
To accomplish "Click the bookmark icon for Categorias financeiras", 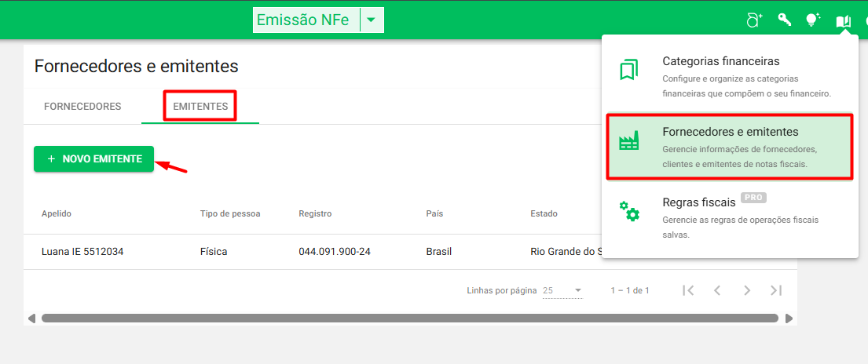I will point(628,70).
